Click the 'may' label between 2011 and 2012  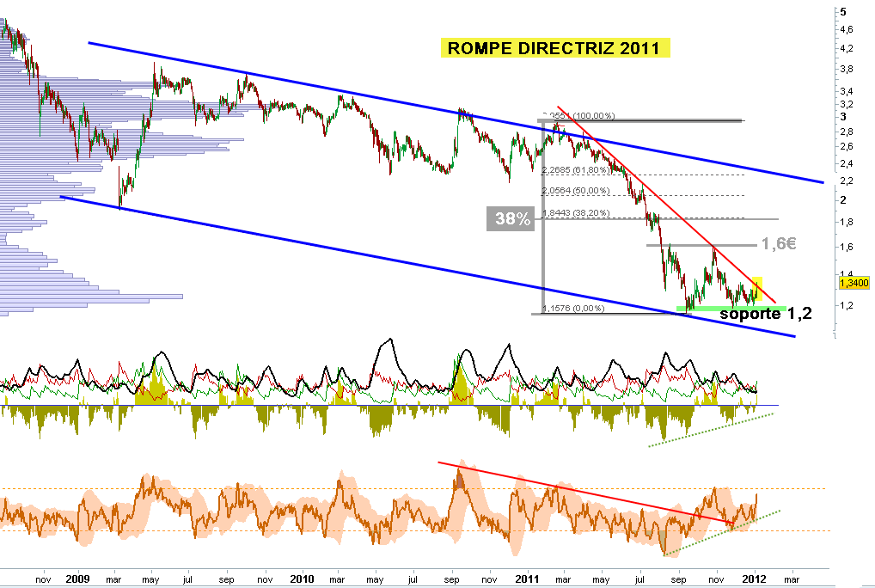coord(601,580)
